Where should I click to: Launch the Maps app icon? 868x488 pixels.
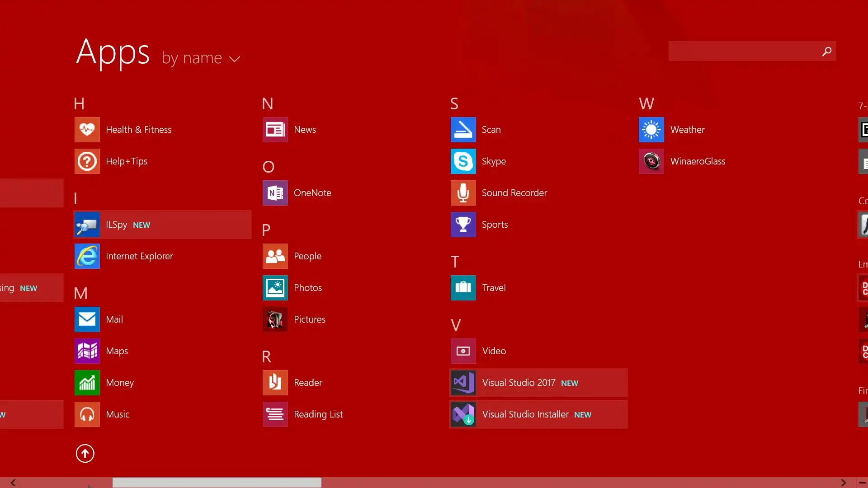click(87, 351)
